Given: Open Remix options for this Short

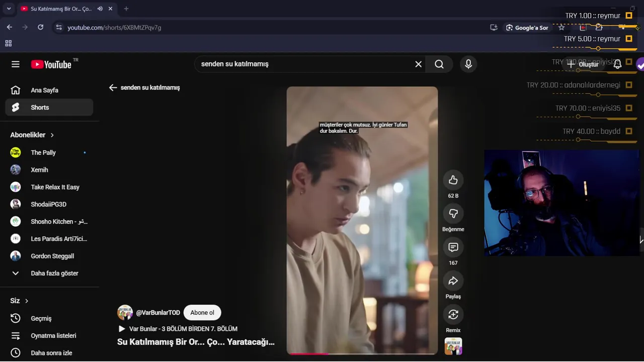Looking at the screenshot, I should pyautogui.click(x=453, y=315).
